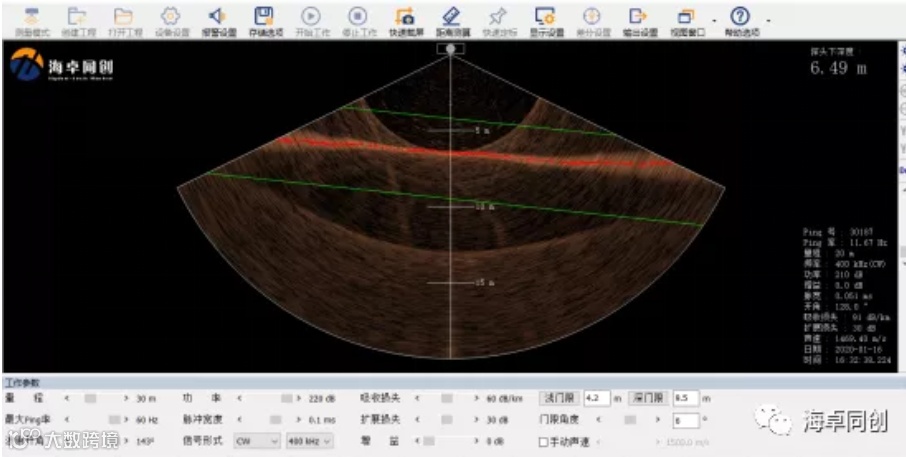Decrease 扩展损失 with its left arrow

[x=417, y=419]
